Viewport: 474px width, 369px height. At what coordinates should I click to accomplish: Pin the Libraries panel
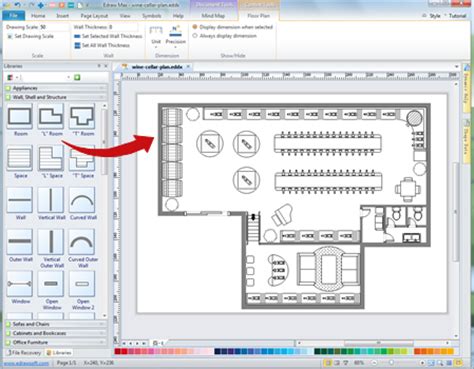[99, 66]
